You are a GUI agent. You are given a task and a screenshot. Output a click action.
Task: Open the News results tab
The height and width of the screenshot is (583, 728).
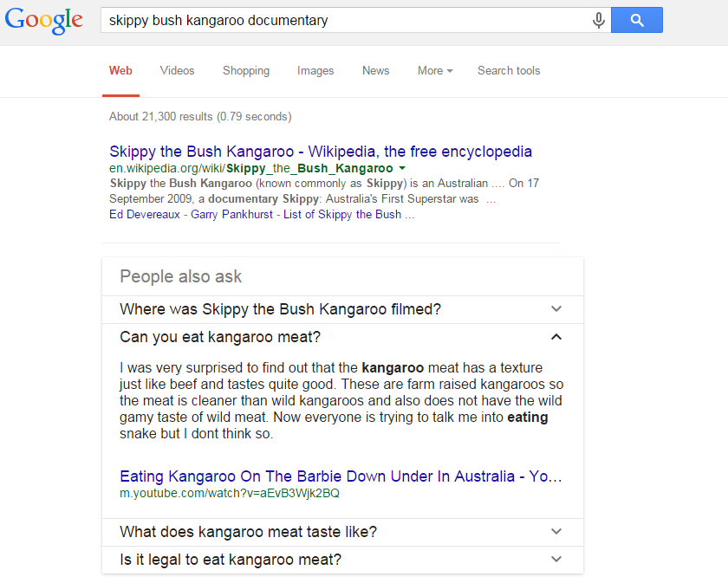coord(375,71)
